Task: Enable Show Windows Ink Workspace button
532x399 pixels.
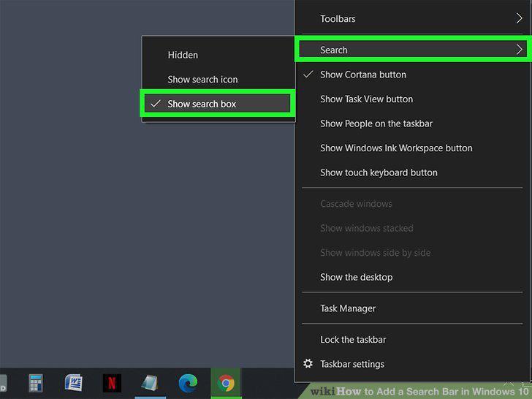Action: [x=412, y=148]
